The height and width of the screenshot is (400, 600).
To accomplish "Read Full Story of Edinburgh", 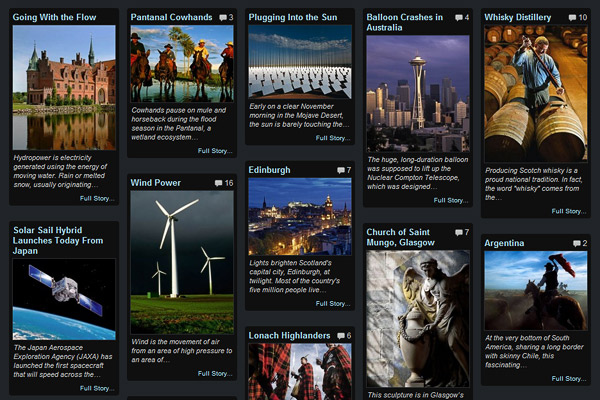I will (x=333, y=304).
